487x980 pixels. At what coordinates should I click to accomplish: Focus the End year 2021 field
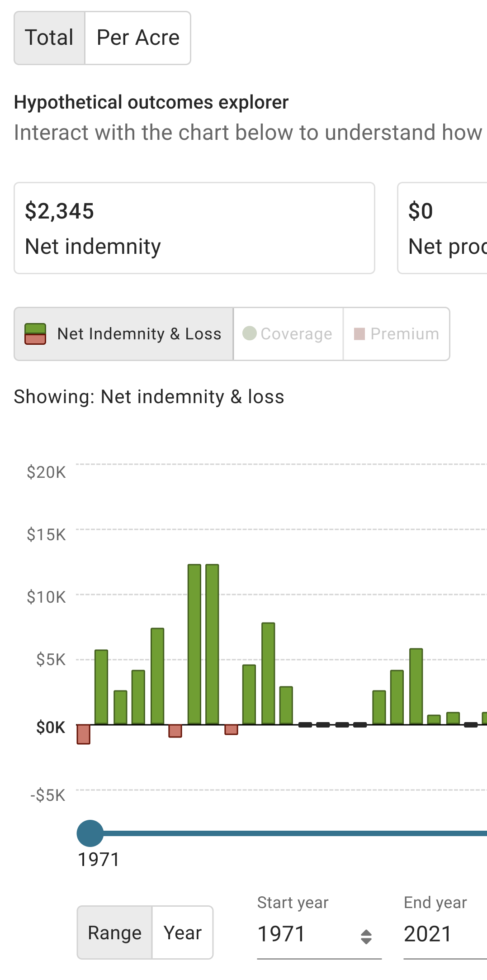click(x=445, y=934)
